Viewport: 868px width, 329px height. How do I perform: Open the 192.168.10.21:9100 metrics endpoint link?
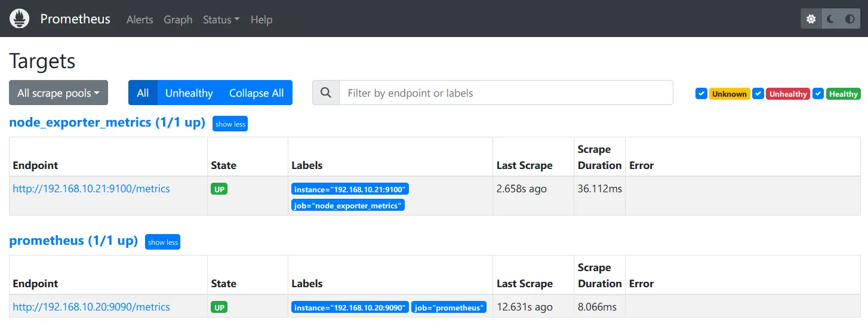coord(91,189)
